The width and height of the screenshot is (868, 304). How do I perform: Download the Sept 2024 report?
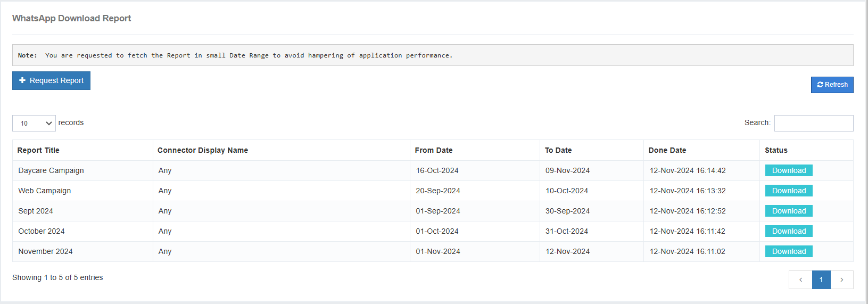pos(788,211)
